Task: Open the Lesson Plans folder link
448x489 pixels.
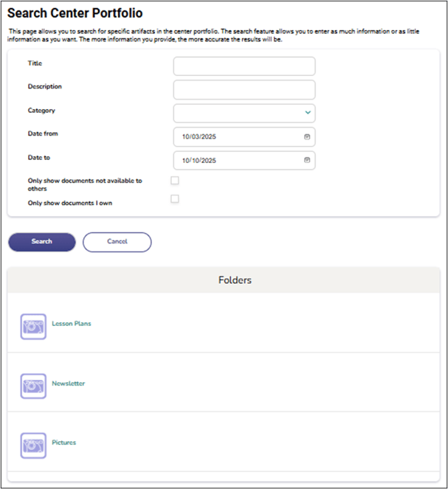Action: tap(72, 324)
